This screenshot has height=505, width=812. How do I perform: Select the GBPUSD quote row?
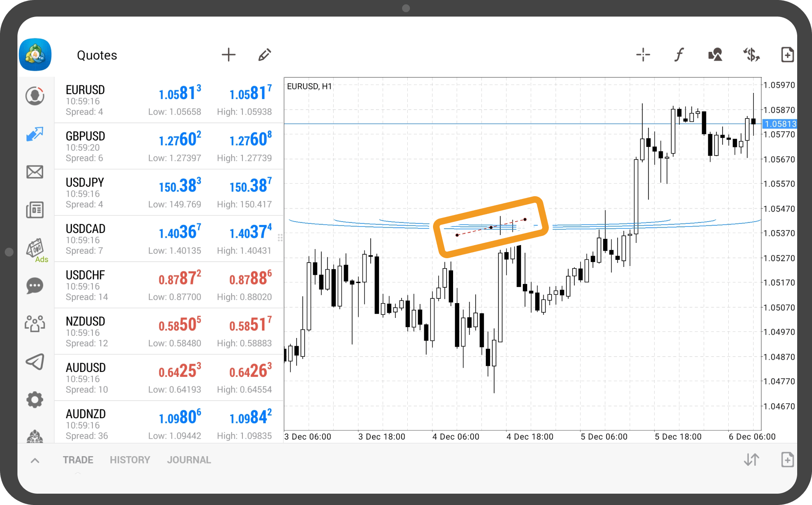(169, 147)
